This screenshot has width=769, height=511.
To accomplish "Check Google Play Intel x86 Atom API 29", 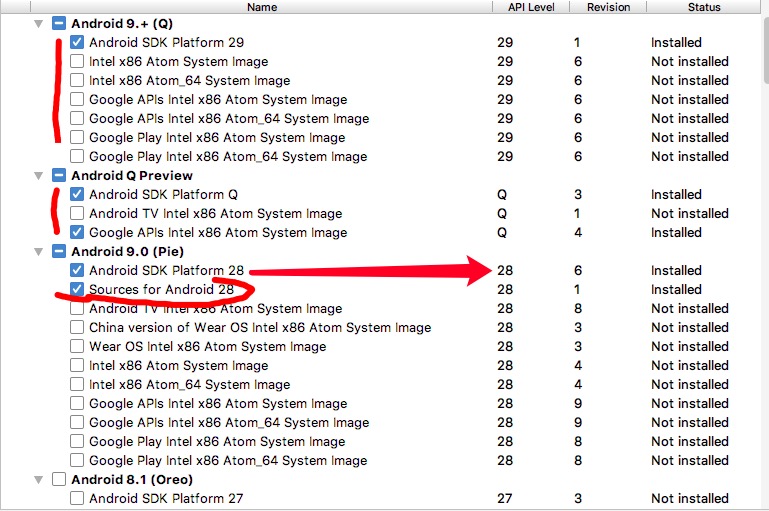I will (x=77, y=137).
